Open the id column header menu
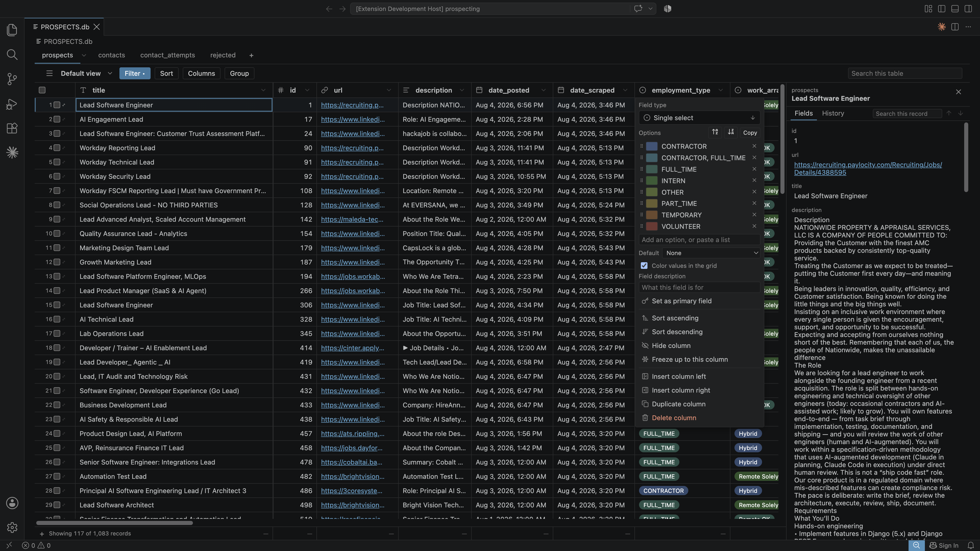 307,90
